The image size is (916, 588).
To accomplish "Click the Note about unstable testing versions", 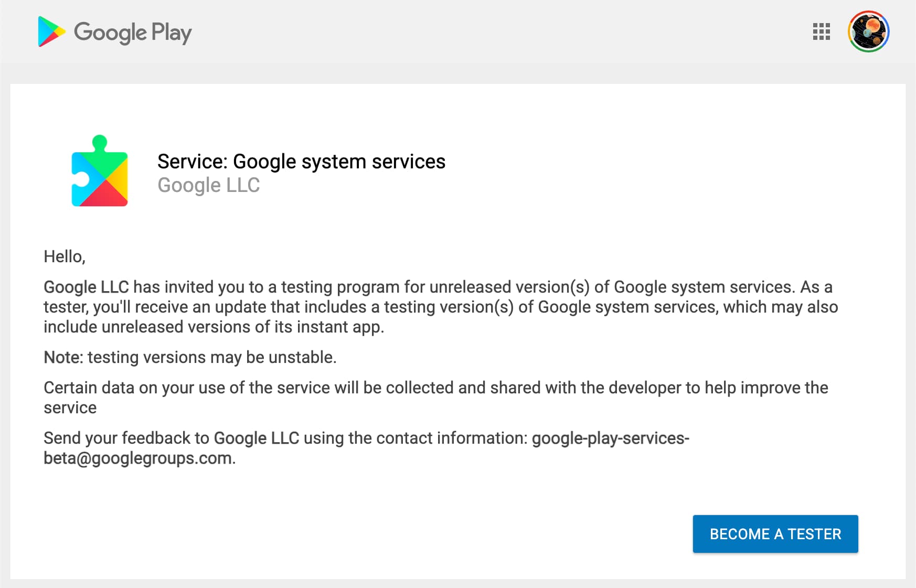I will pyautogui.click(x=191, y=357).
